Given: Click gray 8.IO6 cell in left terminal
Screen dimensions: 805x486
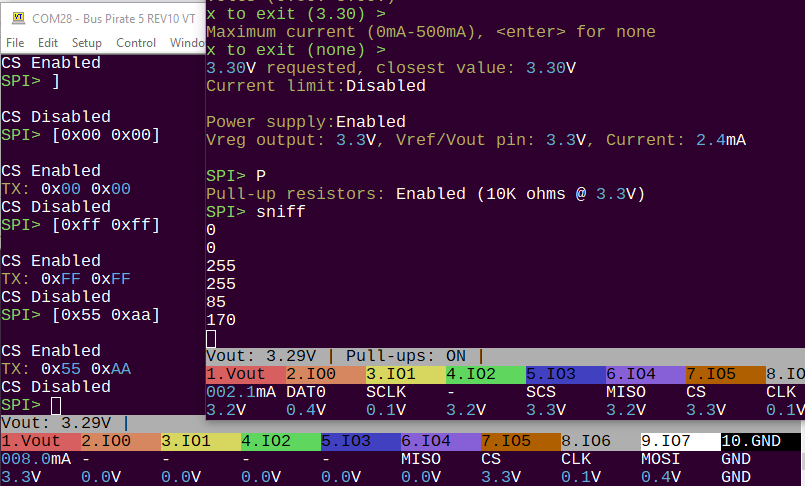Looking at the screenshot, I should pyautogui.click(x=602, y=441).
